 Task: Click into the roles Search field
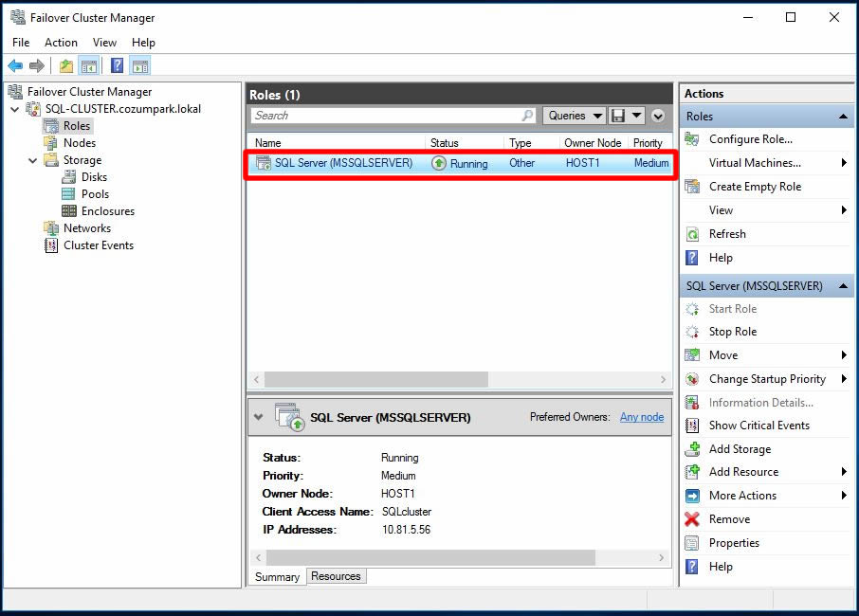(384, 116)
